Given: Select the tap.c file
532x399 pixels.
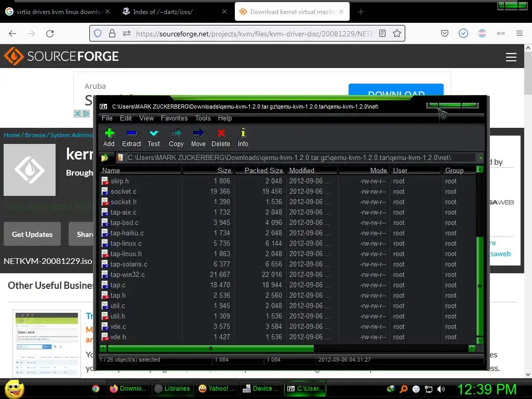Looking at the screenshot, I should (x=288, y=285).
